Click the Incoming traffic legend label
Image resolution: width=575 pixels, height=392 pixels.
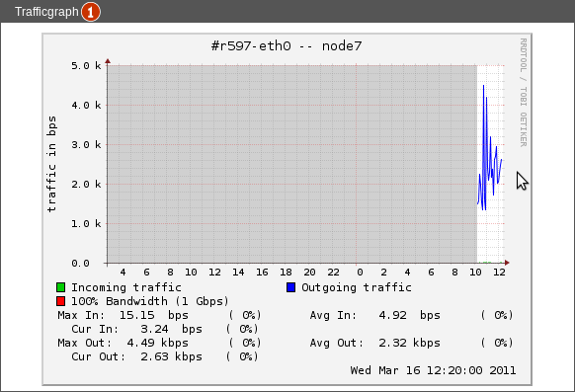tap(126, 287)
